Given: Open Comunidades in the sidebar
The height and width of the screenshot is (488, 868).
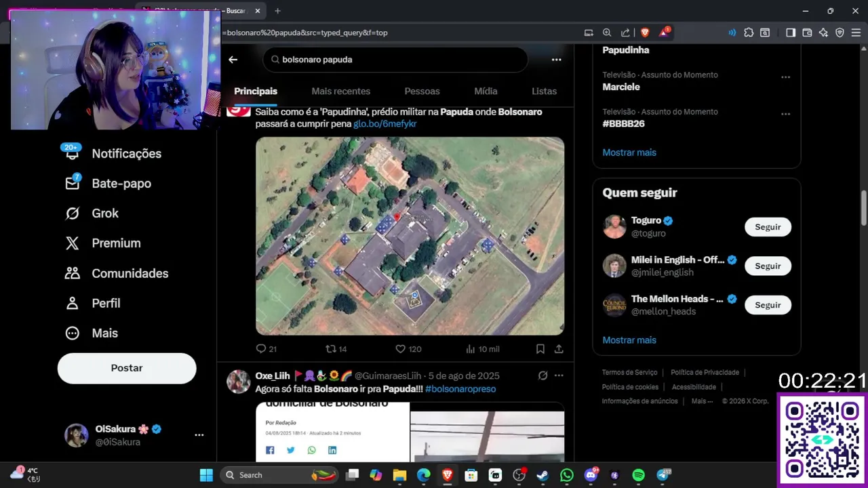Looking at the screenshot, I should [117, 273].
